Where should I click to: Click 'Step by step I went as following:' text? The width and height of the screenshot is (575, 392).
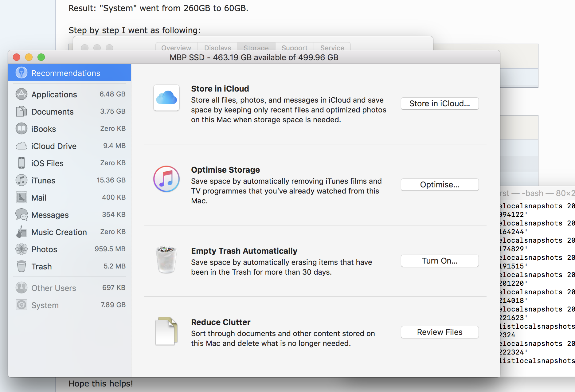click(135, 30)
